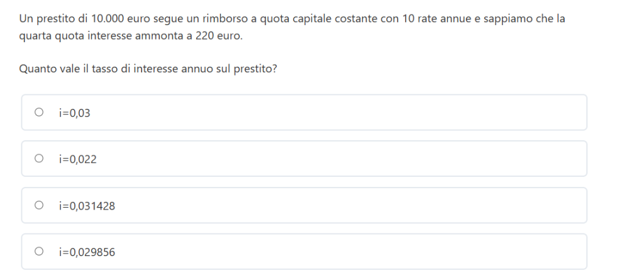This screenshot has height=280, width=644.
Task: Click the answer label text i=0,029856
Action: pyautogui.click(x=87, y=252)
